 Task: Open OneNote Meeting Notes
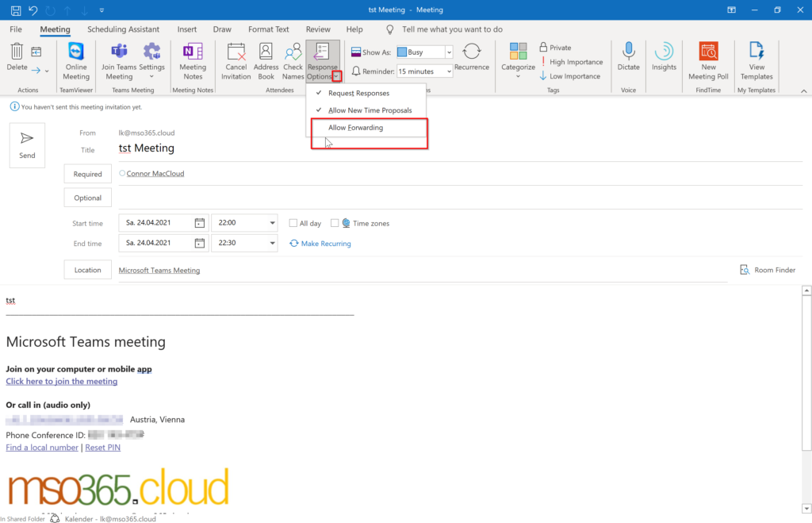(x=193, y=61)
